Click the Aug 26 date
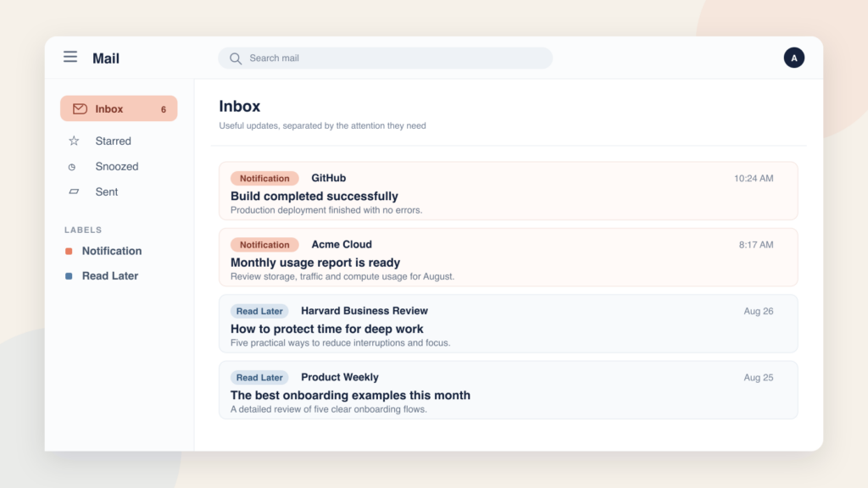Viewport: 868px width, 488px height. (x=759, y=311)
